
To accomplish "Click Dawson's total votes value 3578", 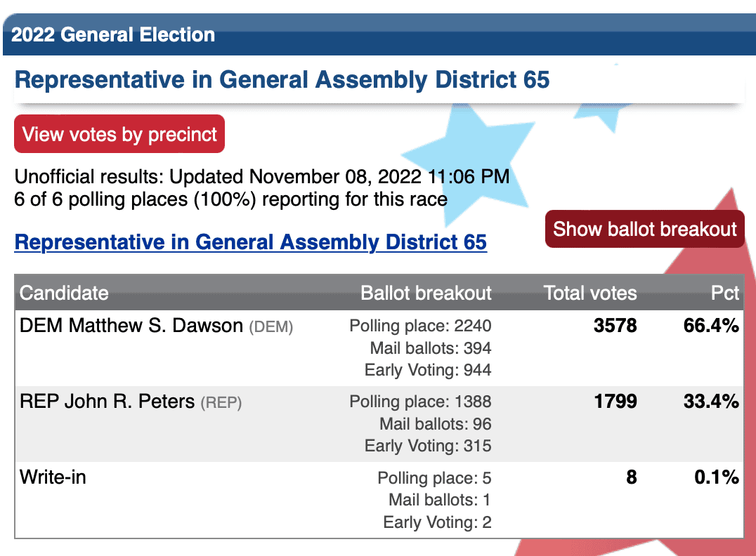I will [x=615, y=326].
